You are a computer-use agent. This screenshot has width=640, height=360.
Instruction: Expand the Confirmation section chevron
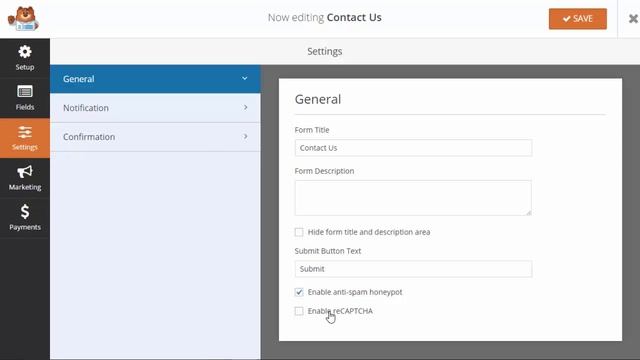tap(245, 136)
